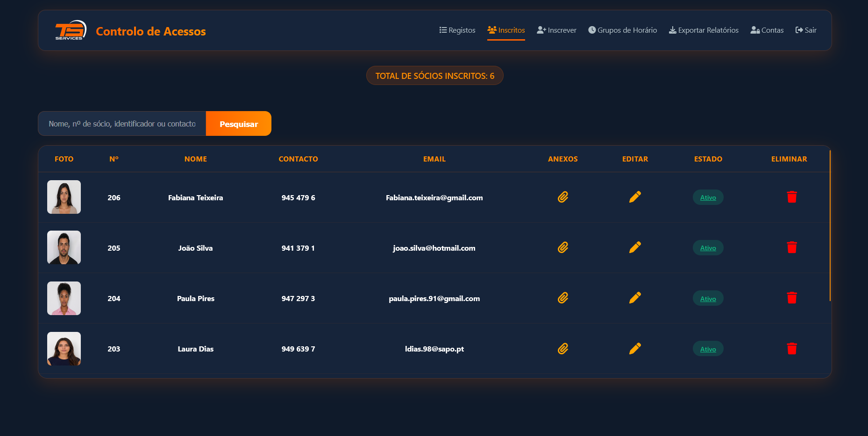Go to Grupos de Horário page
The image size is (868, 436).
(x=622, y=30)
